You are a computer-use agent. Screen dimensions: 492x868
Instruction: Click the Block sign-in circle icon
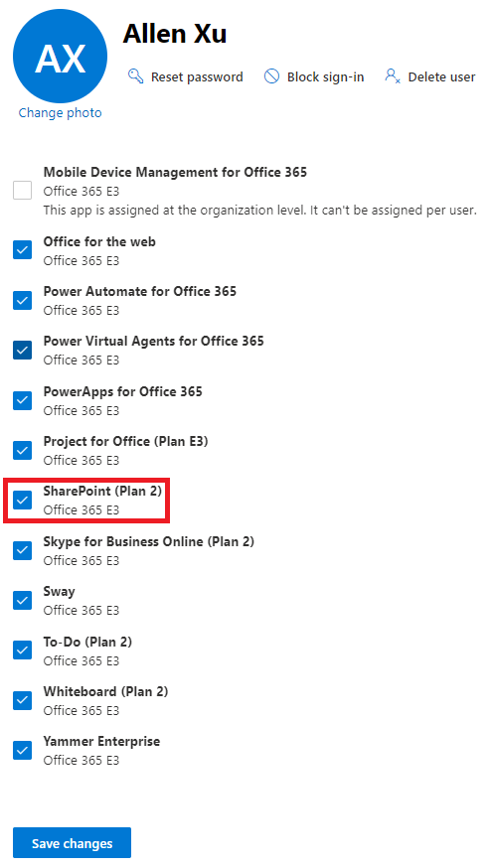click(x=271, y=75)
